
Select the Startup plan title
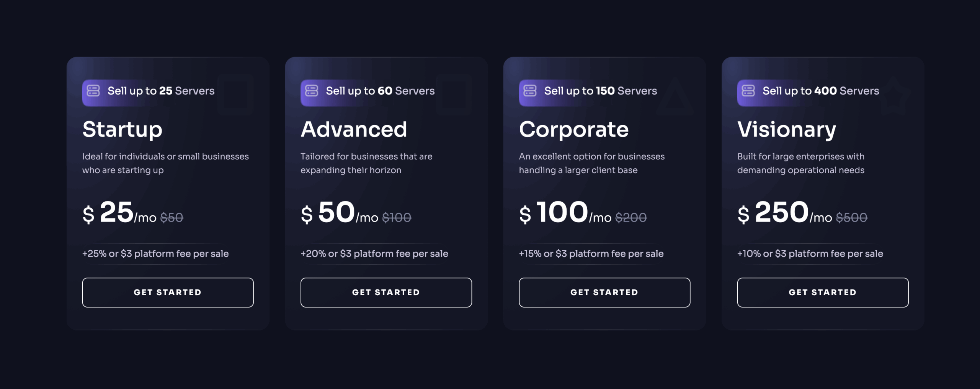click(x=122, y=129)
